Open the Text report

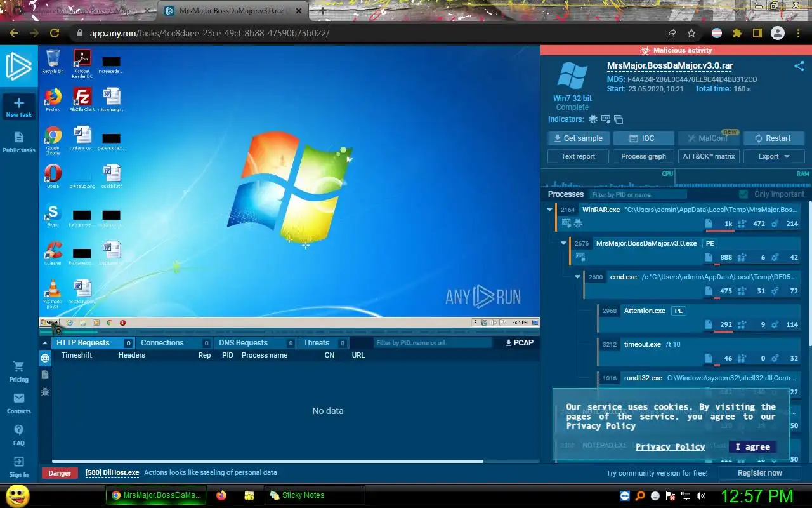pos(578,156)
